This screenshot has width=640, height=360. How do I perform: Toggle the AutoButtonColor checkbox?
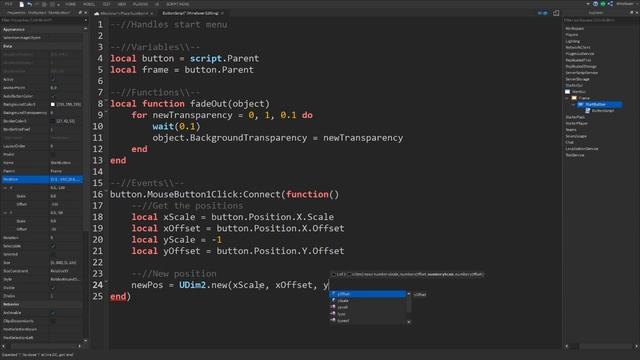click(x=53, y=96)
